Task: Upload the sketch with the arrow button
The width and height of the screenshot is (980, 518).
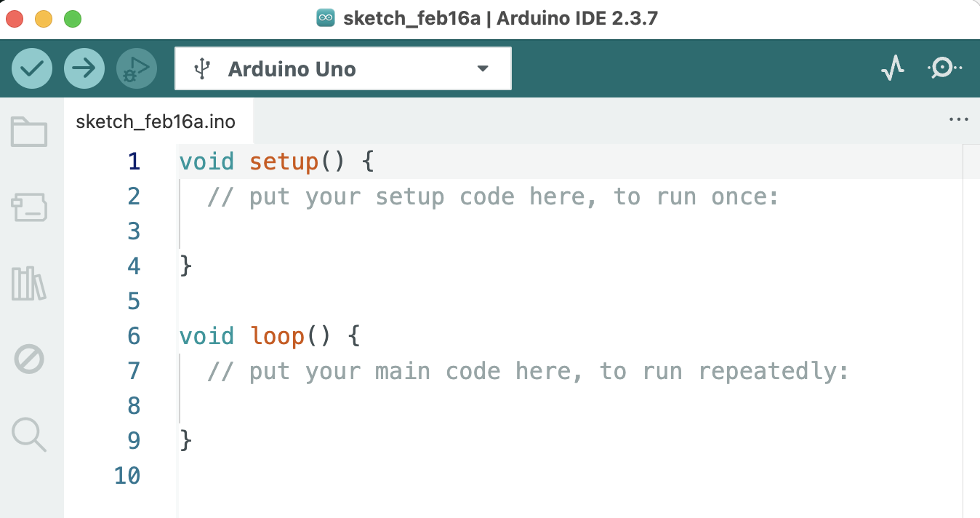Action: click(x=84, y=69)
